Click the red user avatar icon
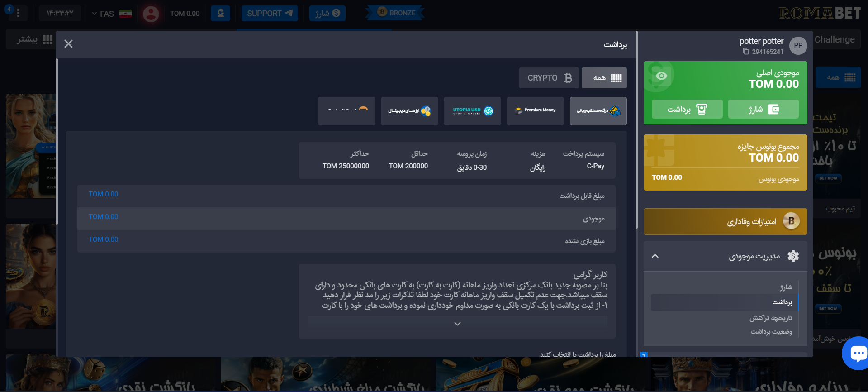This screenshot has height=392, width=868. tap(151, 14)
